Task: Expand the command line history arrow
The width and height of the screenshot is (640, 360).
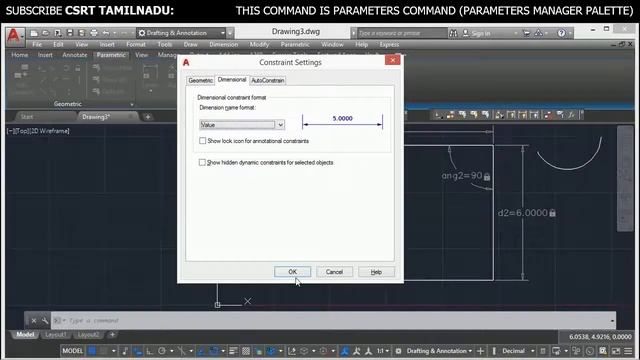Action: pyautogui.click(x=612, y=321)
